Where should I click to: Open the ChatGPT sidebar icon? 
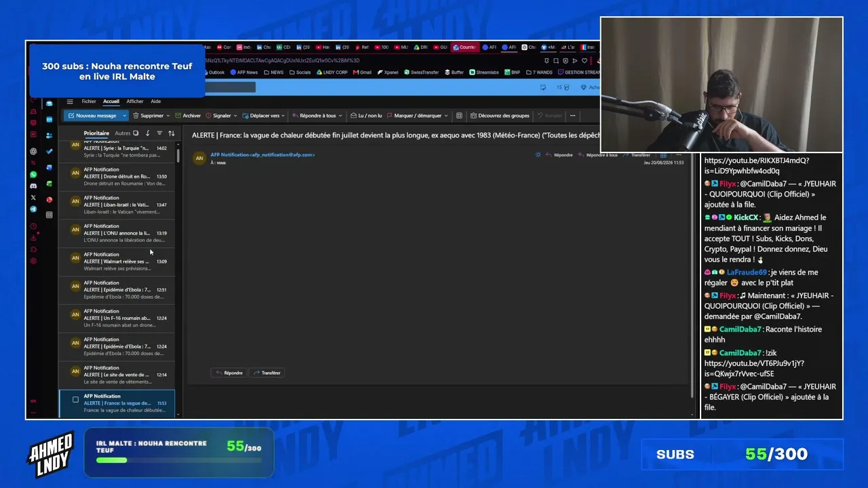pos(33,151)
